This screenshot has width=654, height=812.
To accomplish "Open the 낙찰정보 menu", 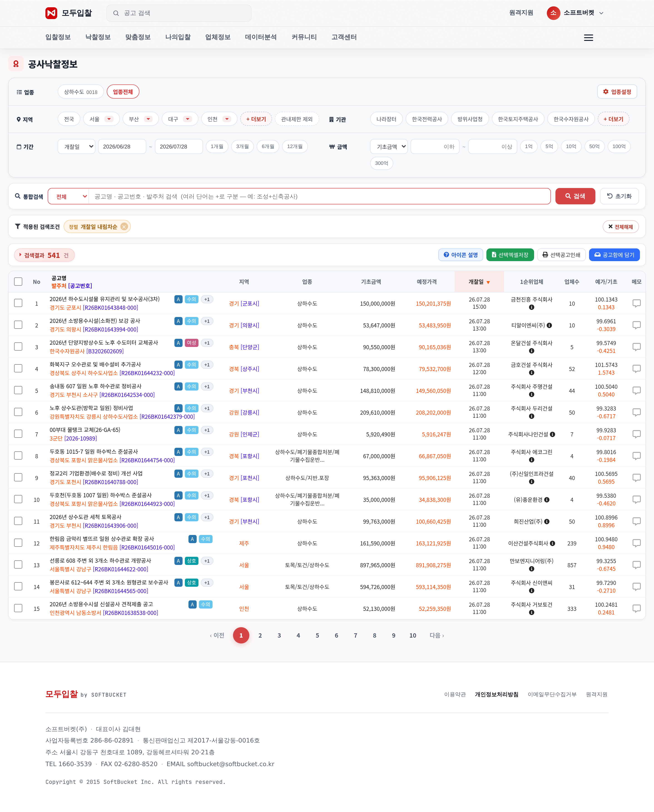I will 98,37.
